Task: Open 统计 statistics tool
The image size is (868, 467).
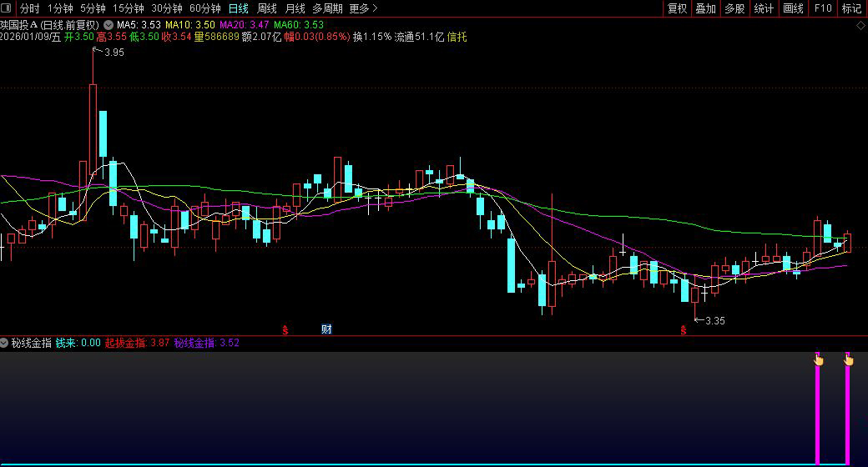Action: tap(764, 8)
